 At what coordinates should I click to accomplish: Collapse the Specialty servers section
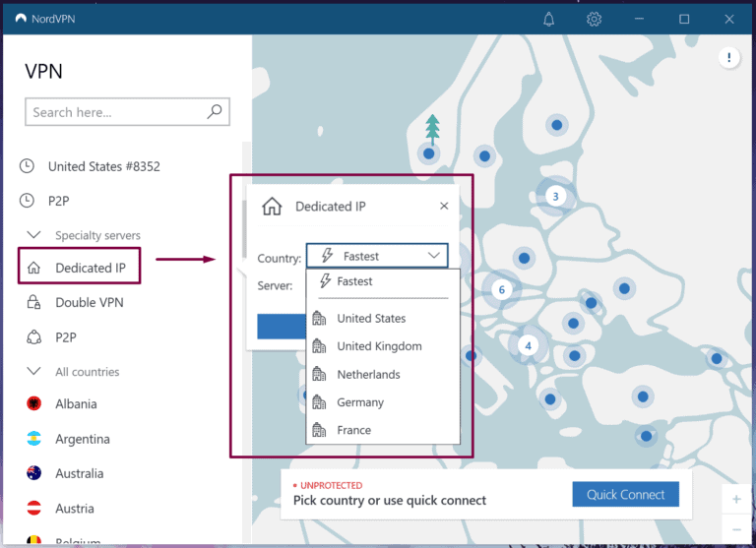[x=34, y=235]
